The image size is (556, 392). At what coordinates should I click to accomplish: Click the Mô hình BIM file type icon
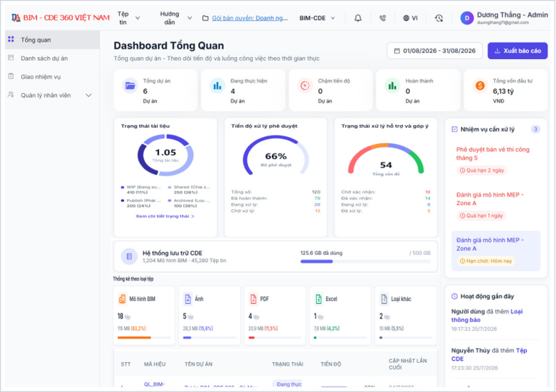pos(122,299)
